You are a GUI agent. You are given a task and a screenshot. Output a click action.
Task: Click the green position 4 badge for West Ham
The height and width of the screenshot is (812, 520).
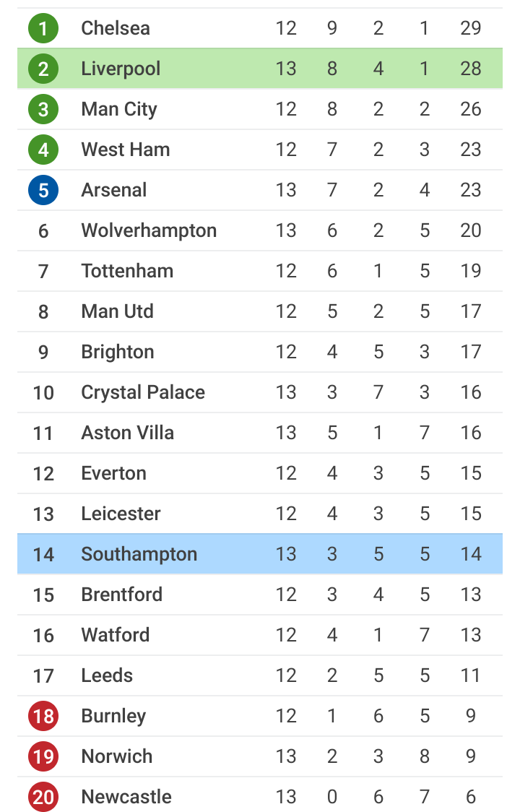click(43, 150)
